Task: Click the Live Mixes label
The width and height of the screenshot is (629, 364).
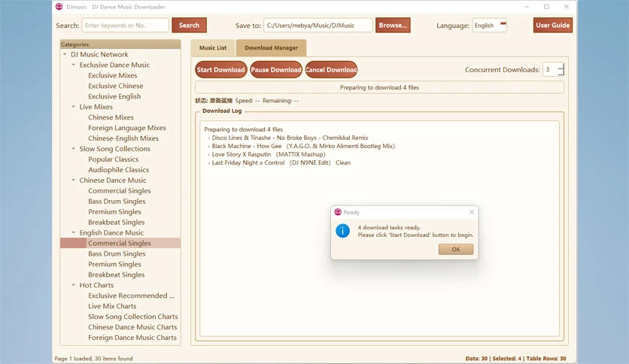Action: point(96,107)
